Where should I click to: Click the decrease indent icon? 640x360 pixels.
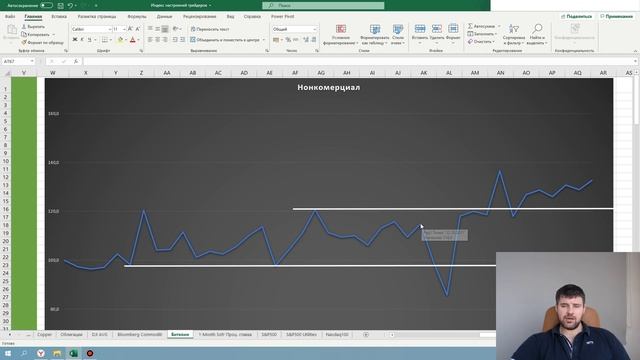(x=175, y=40)
